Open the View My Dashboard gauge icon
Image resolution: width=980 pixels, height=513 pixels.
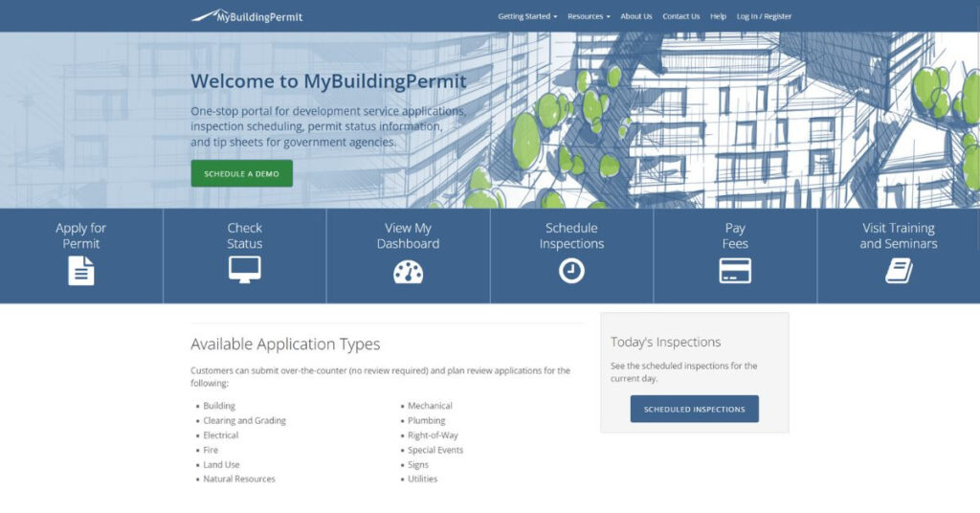[408, 271]
